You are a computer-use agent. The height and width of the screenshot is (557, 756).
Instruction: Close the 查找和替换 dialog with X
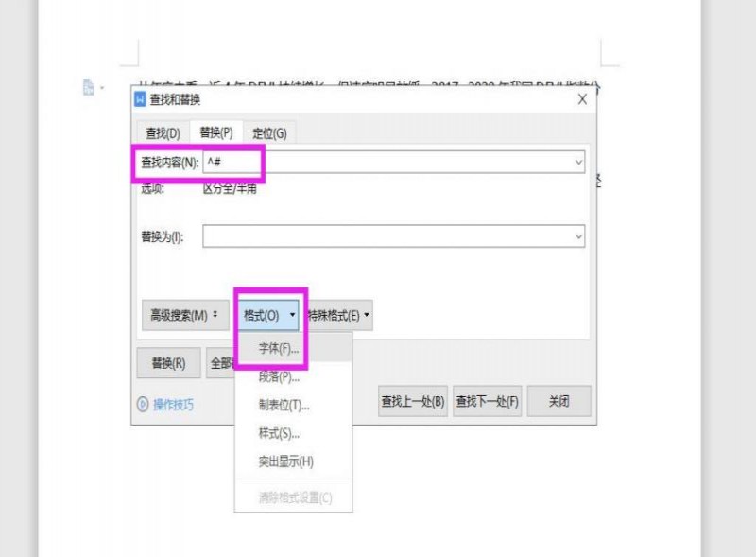pyautogui.click(x=582, y=99)
